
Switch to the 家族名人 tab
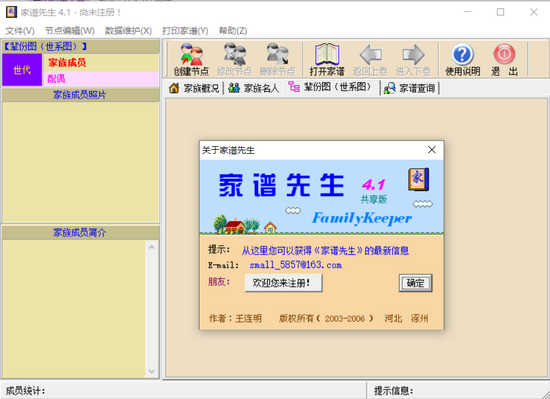click(x=254, y=88)
